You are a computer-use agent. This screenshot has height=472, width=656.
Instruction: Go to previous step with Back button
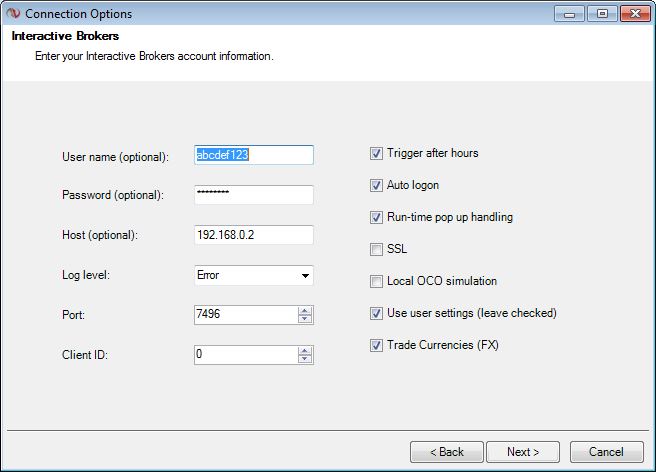[447, 452]
